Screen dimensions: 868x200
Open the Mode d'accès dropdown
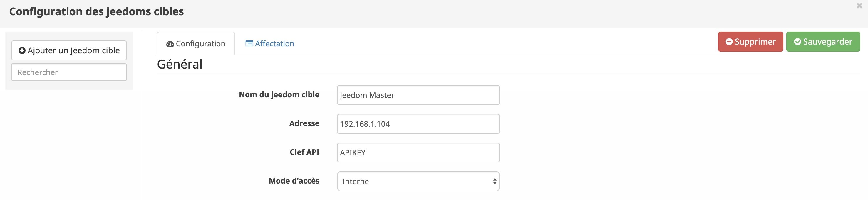click(x=418, y=182)
